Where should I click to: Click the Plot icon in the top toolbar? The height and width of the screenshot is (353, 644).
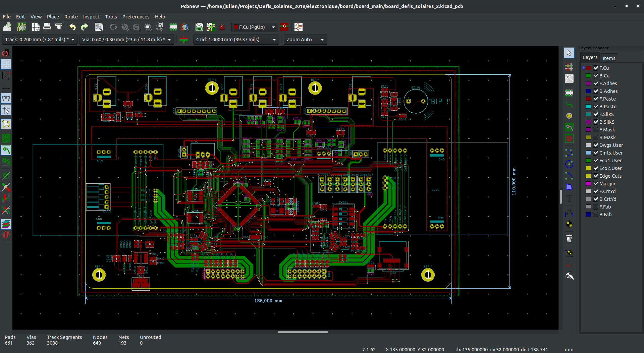[x=59, y=27]
